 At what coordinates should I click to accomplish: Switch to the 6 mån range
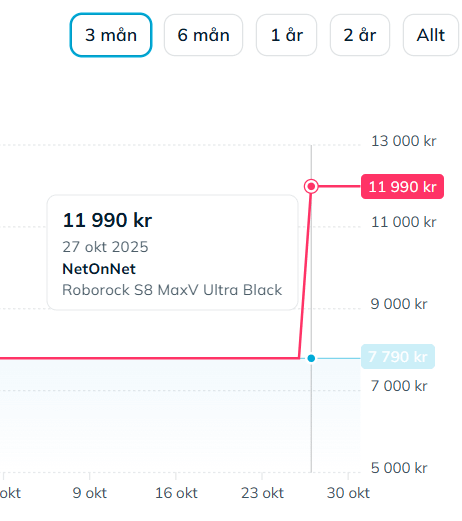coord(203,35)
